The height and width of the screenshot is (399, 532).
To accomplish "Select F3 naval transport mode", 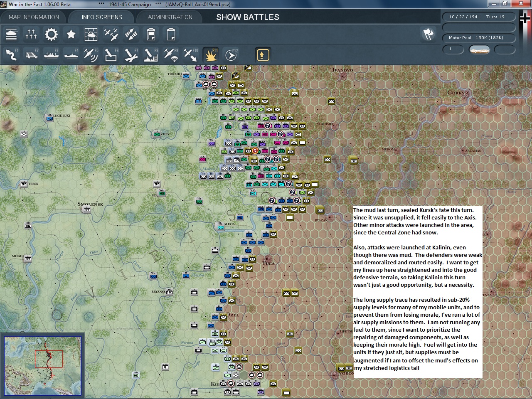I will pyautogui.click(x=51, y=54).
